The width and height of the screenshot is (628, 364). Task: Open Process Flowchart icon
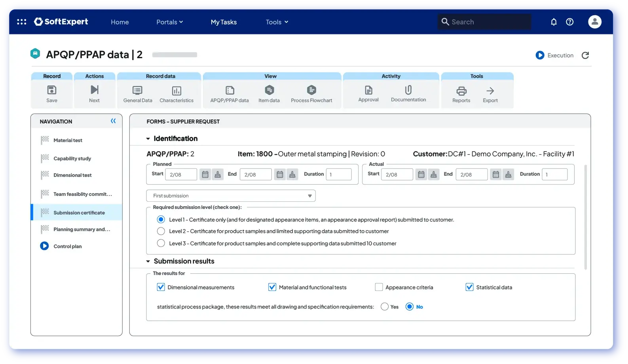tap(311, 90)
